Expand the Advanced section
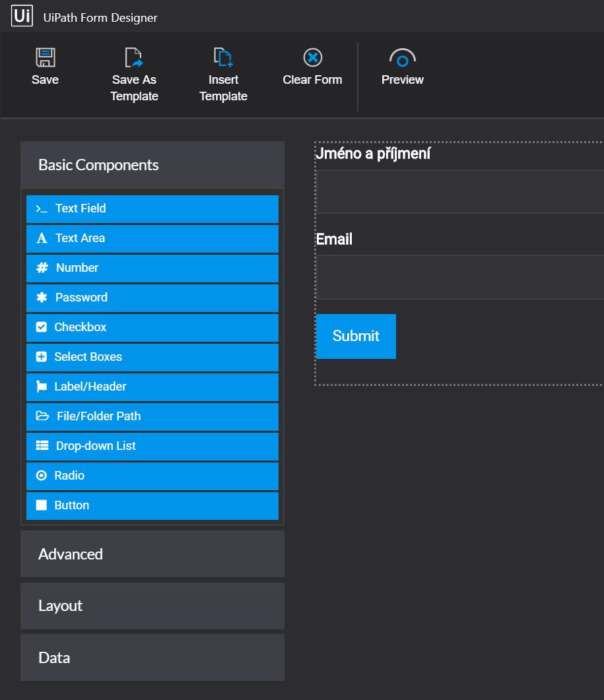This screenshot has width=604, height=700. pyautogui.click(x=152, y=554)
